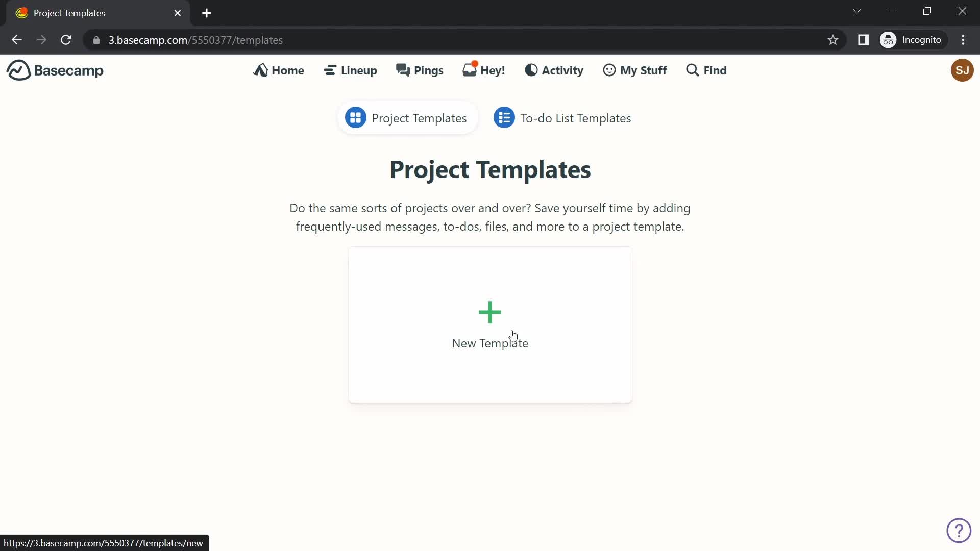
Task: Click the New Tab plus button
Action: point(206,13)
